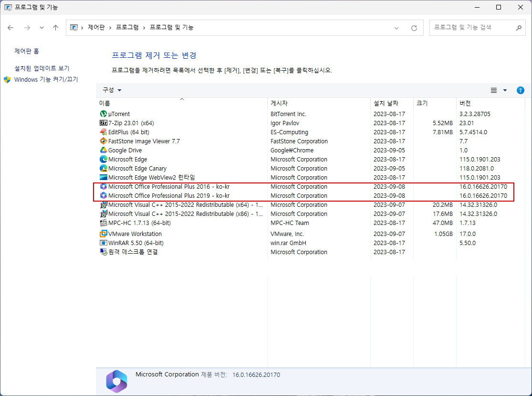Select WinRAR 5.50 (64-bit) entry
532x396 pixels.
(136, 243)
